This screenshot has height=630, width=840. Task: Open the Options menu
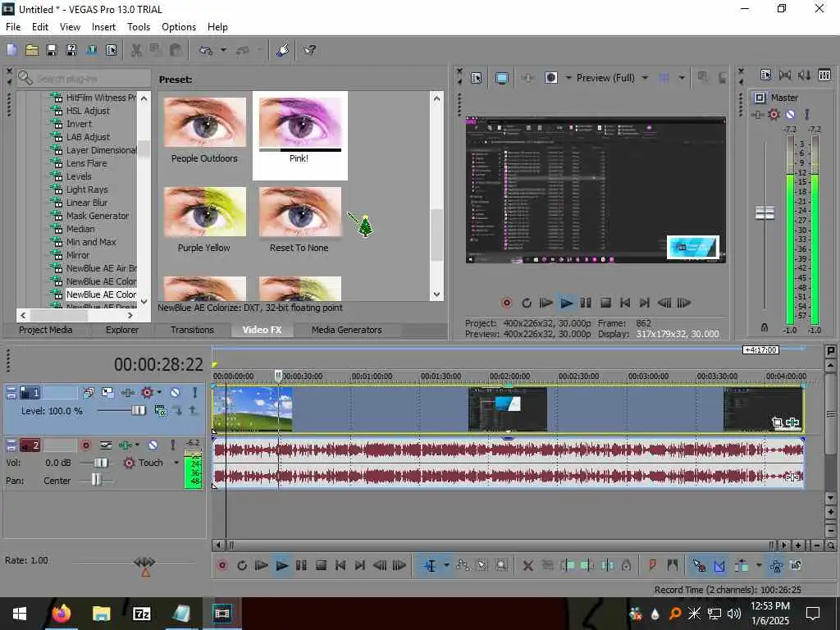tap(178, 27)
